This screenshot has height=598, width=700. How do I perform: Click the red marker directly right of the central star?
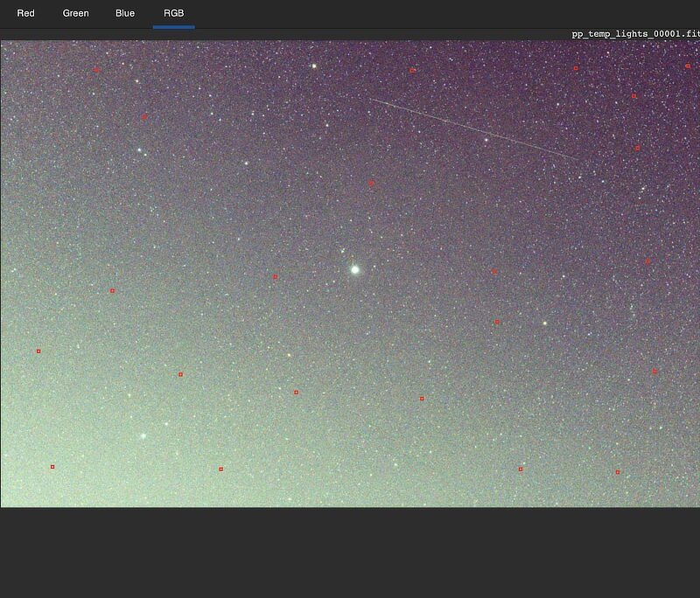[494, 272]
